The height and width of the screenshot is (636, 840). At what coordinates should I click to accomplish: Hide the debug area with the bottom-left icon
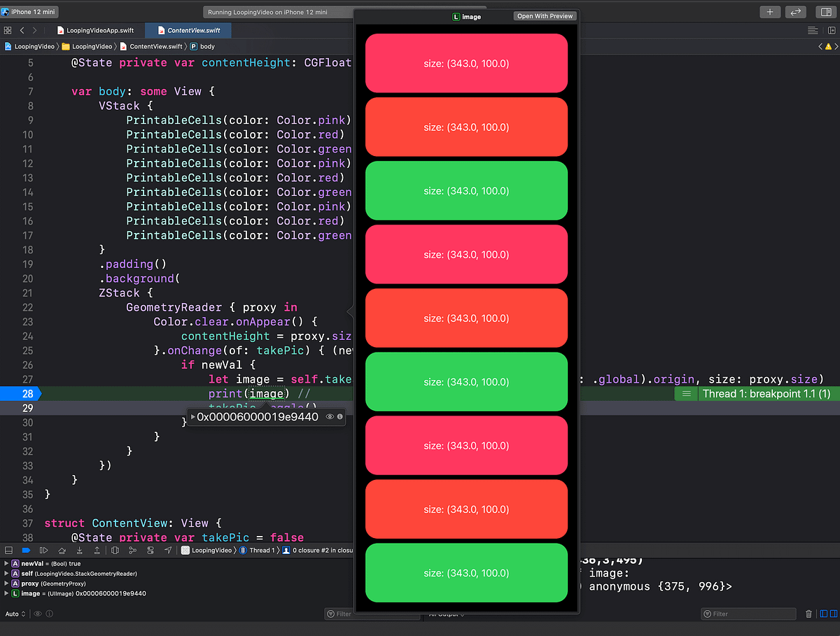click(8, 551)
